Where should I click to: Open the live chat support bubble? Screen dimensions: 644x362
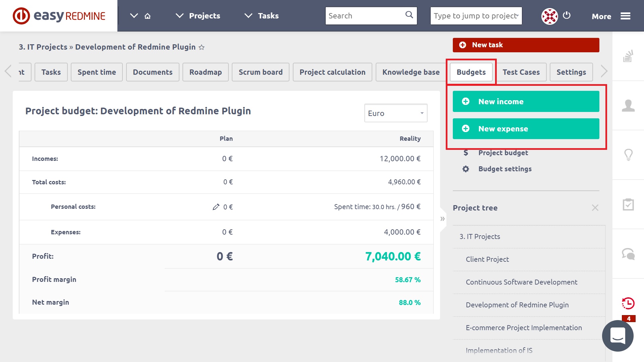click(x=618, y=336)
